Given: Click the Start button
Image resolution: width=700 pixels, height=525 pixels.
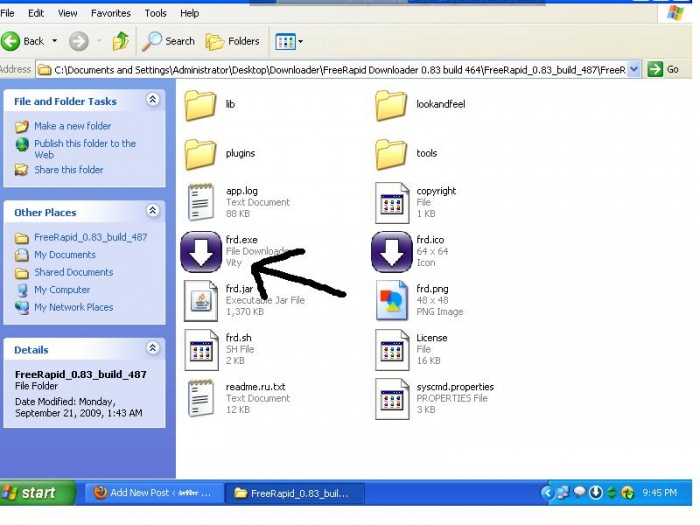Looking at the screenshot, I should [38, 493].
